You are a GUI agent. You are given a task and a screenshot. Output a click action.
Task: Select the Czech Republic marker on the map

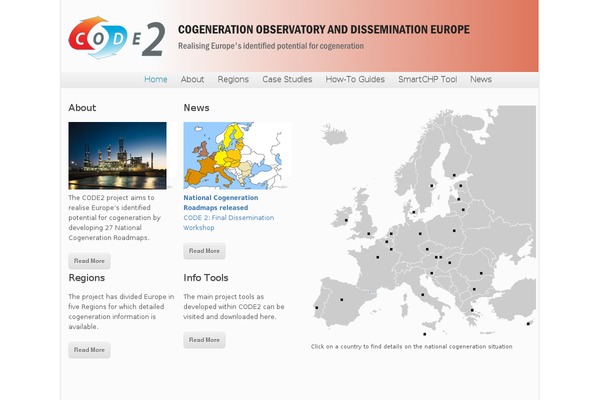coord(427,249)
